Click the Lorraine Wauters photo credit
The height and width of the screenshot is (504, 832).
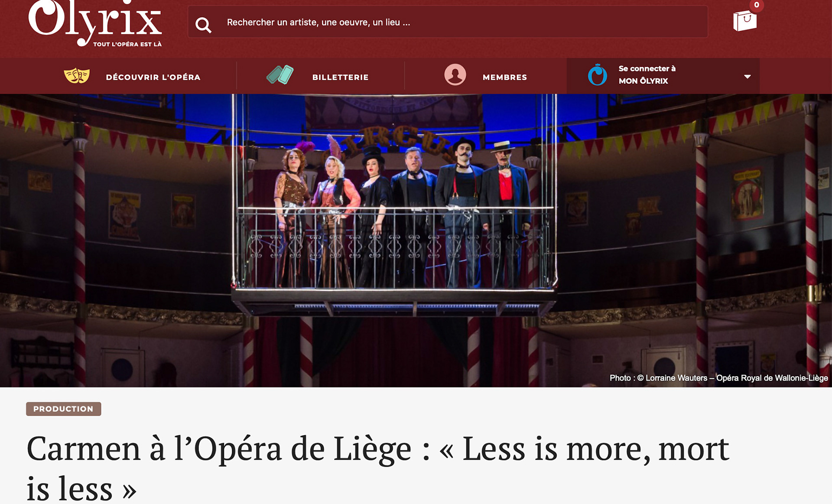tap(718, 378)
